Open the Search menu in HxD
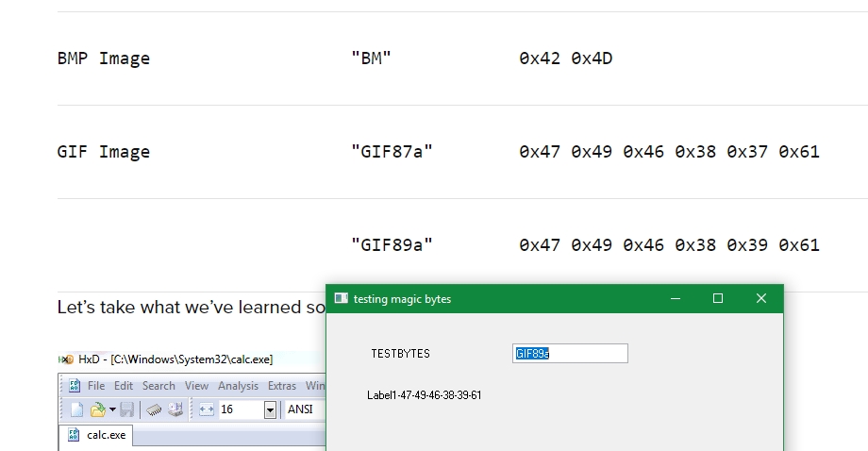The width and height of the screenshot is (868, 451). pos(159,386)
